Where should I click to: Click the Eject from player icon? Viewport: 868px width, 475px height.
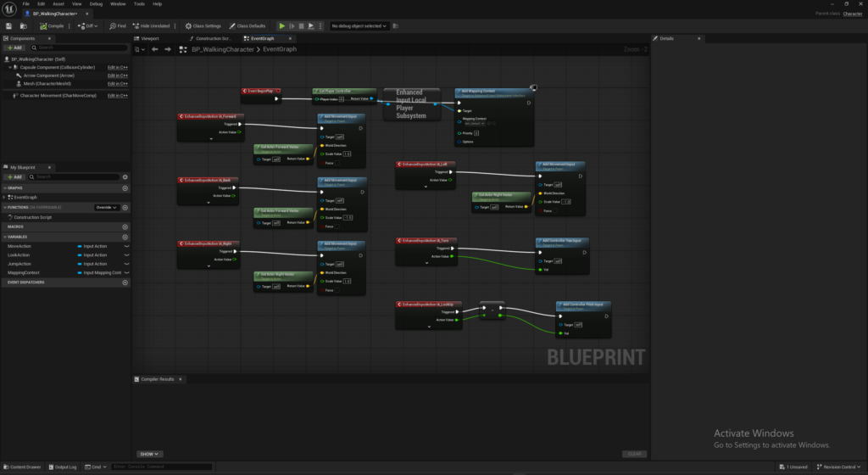click(311, 26)
